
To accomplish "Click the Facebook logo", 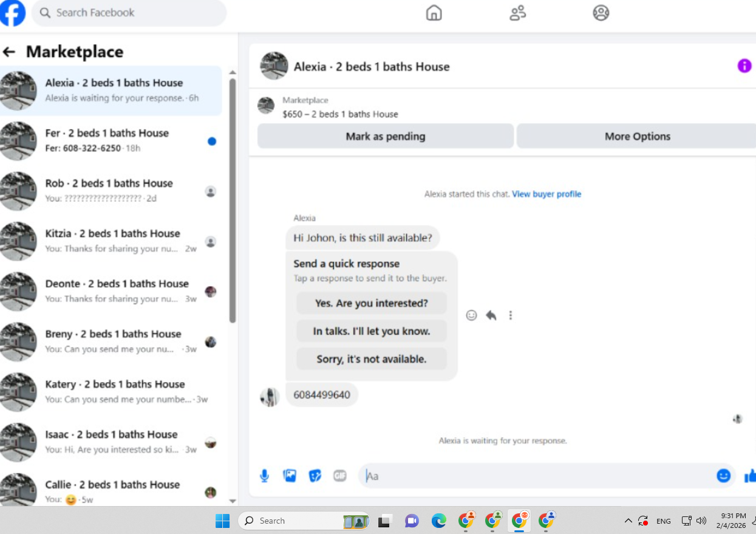I will click(x=12, y=13).
